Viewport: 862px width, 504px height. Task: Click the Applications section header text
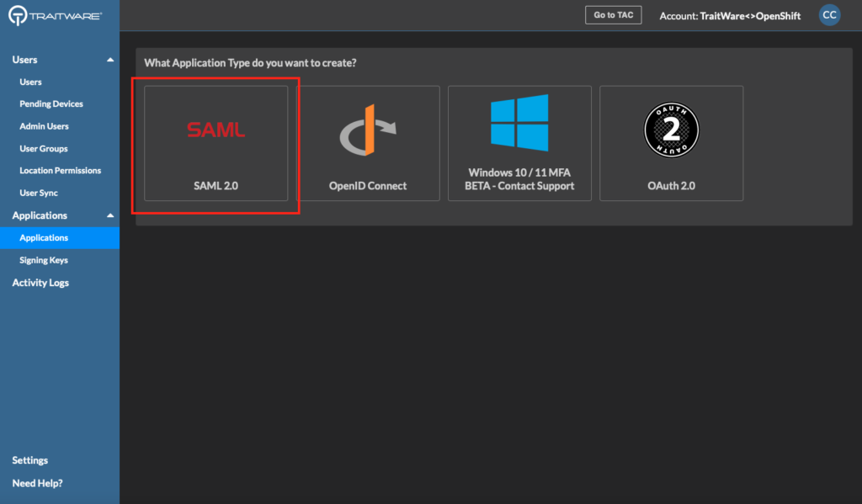click(40, 215)
